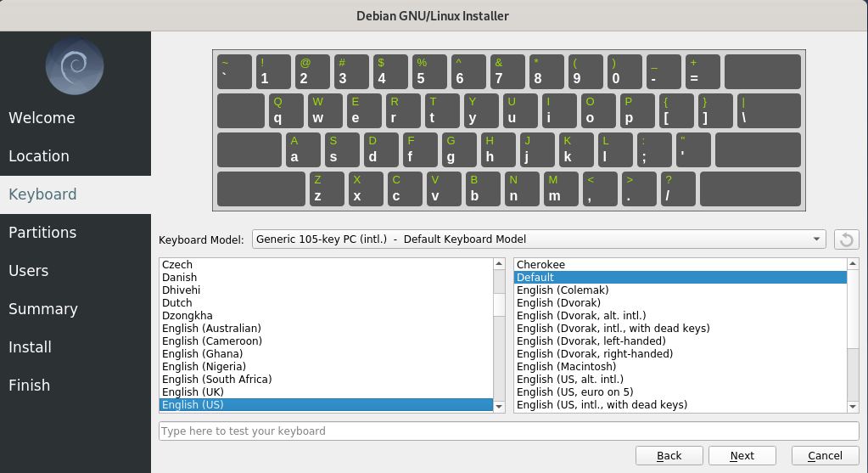
Task: Choose English (UK) layout
Action: tap(326, 392)
